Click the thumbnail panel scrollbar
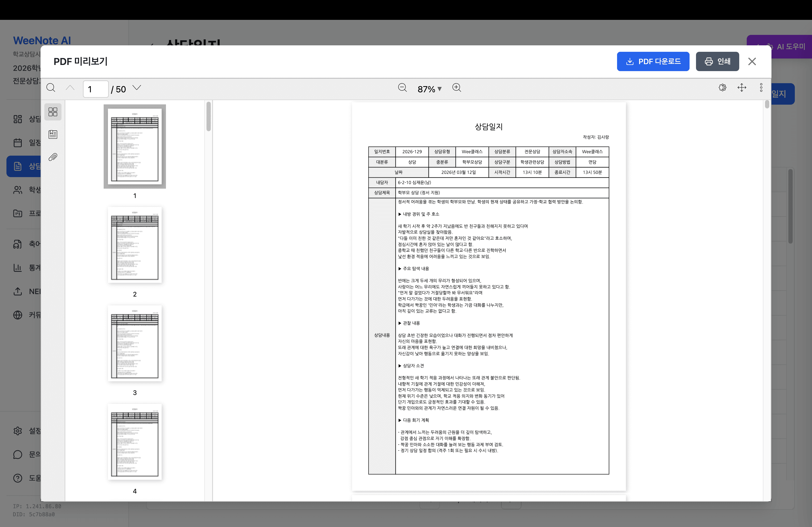The image size is (812, 527). (208, 116)
